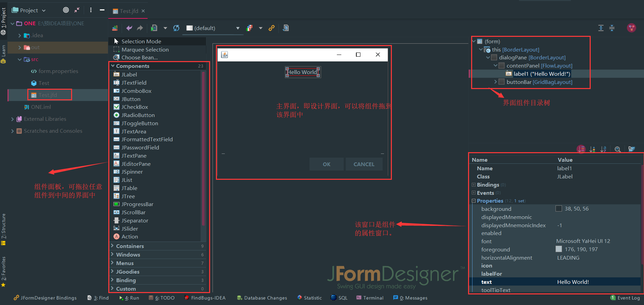Expand External Libraries in project tree
This screenshot has width=644, height=305.
(13, 119)
